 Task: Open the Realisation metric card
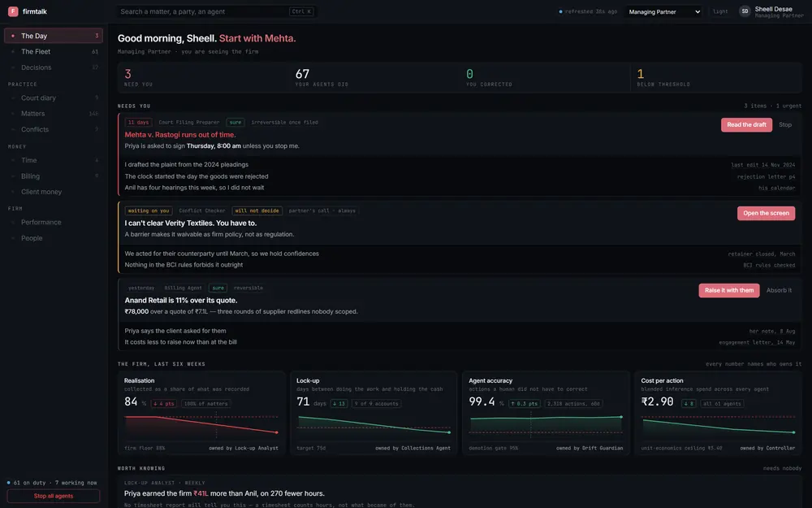point(201,413)
